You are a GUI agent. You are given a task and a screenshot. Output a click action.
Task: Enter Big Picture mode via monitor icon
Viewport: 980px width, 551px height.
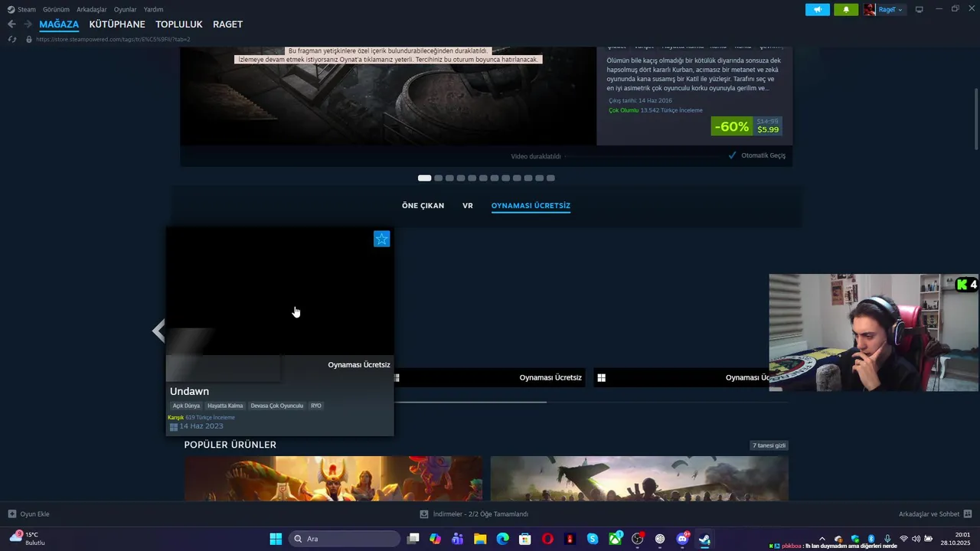click(920, 10)
